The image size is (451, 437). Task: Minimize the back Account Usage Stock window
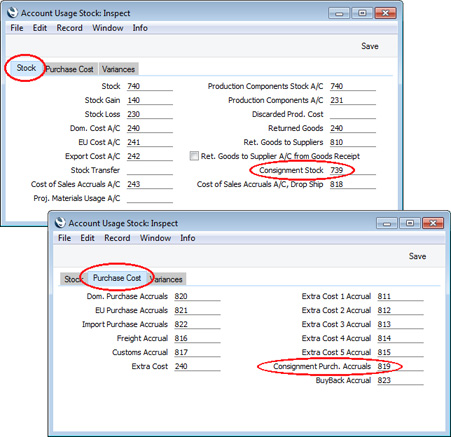[x=339, y=13]
